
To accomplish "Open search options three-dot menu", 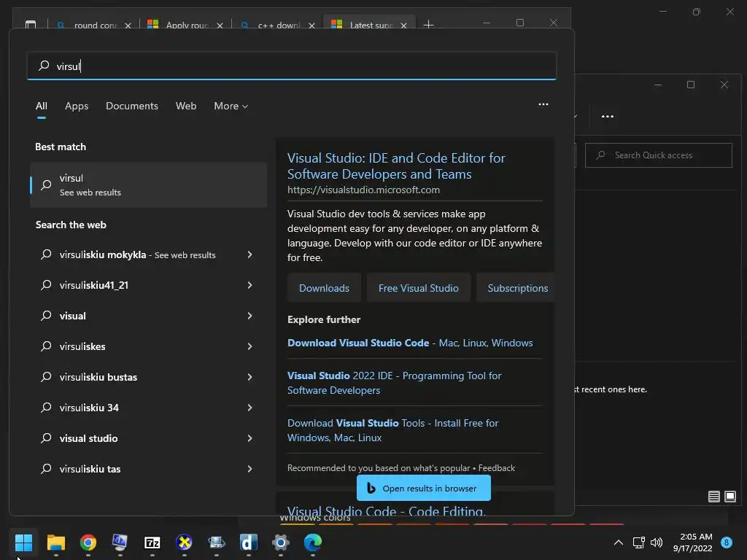I will pyautogui.click(x=543, y=104).
